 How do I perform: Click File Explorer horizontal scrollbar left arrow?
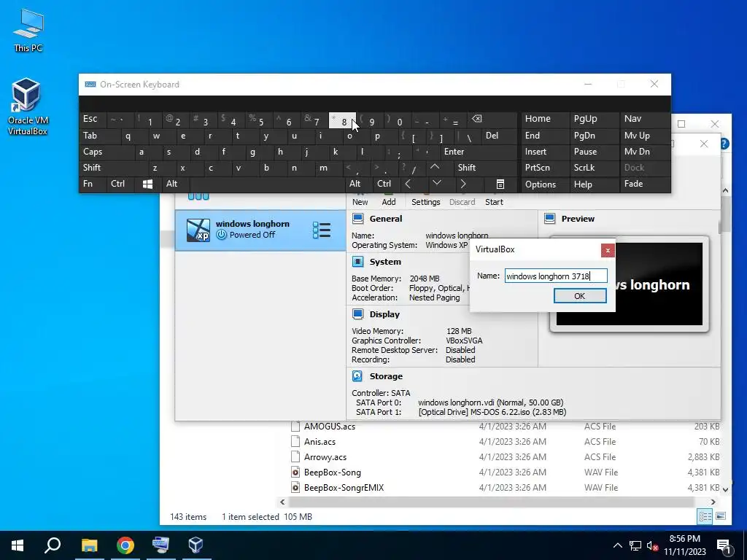(282, 502)
